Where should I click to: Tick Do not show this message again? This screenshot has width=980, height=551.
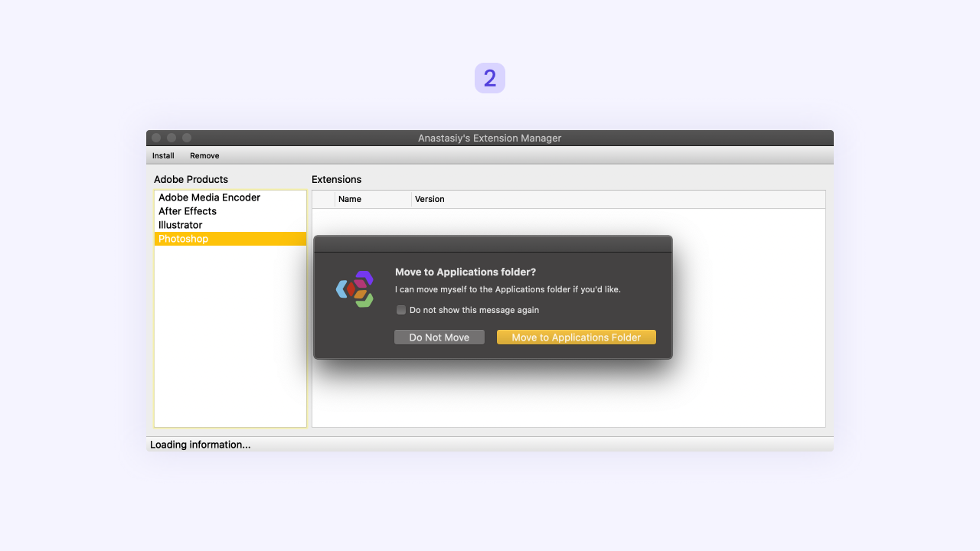pos(401,310)
